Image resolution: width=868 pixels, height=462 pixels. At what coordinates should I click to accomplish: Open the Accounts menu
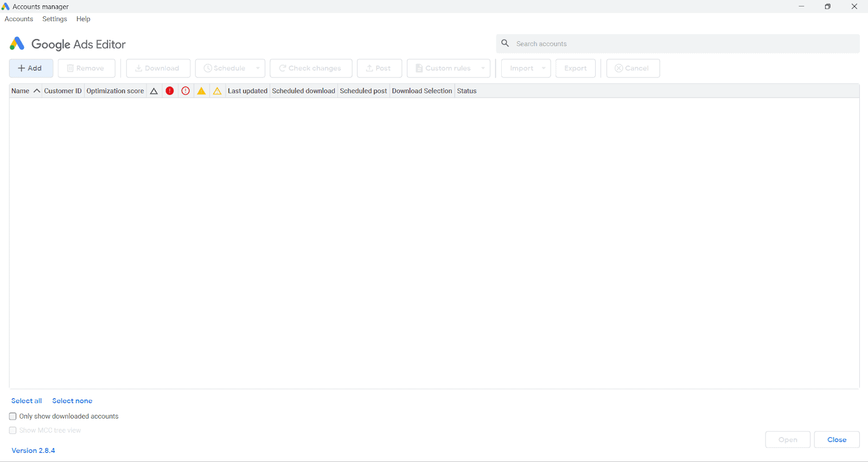coord(19,19)
